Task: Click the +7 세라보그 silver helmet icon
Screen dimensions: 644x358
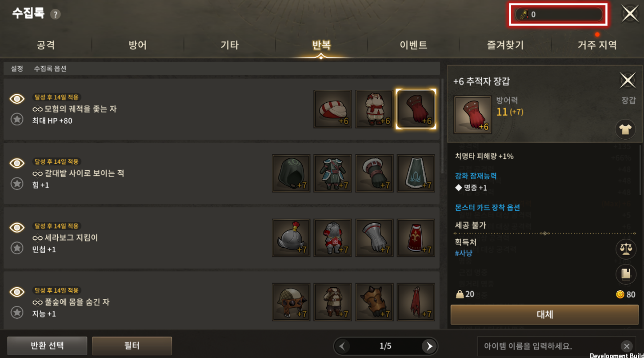Action: (291, 238)
